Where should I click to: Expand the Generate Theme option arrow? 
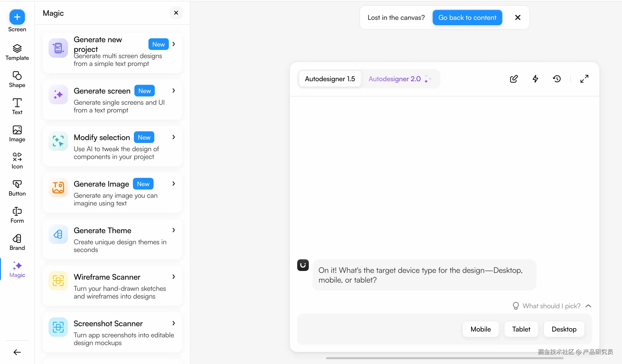pos(173,230)
